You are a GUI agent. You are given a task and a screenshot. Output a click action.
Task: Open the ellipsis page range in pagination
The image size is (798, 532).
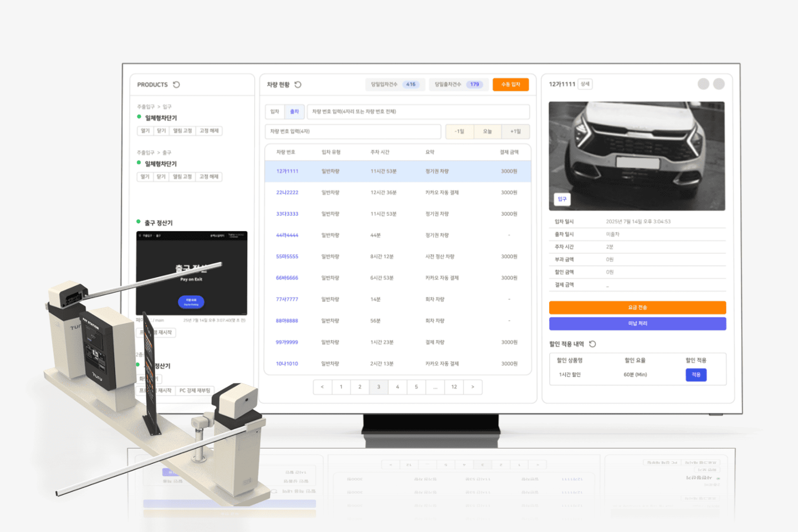click(435, 387)
